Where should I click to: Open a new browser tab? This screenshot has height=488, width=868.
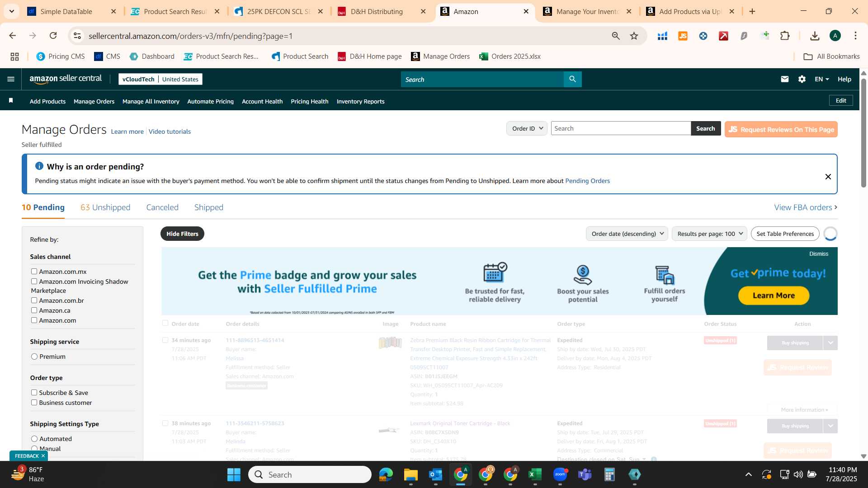point(752,11)
